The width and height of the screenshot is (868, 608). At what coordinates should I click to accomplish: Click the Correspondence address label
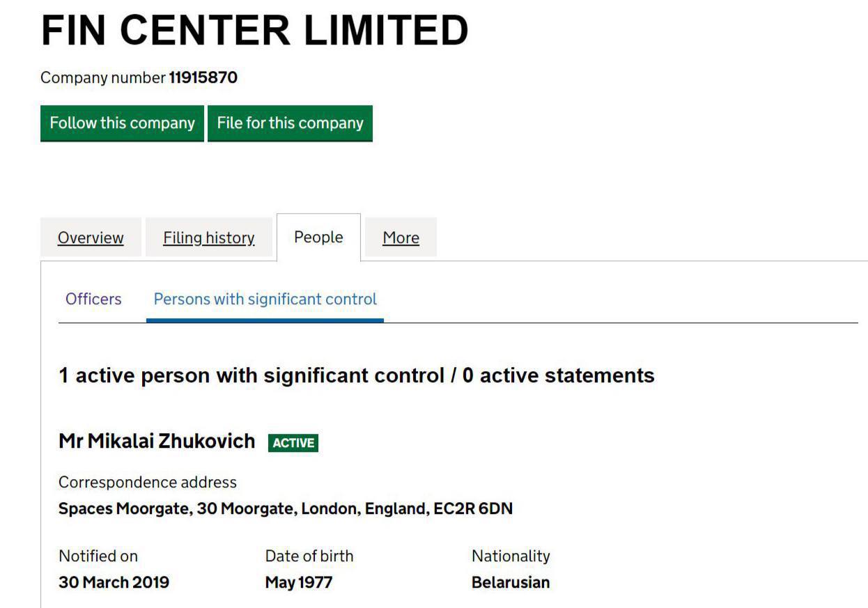pyautogui.click(x=148, y=482)
